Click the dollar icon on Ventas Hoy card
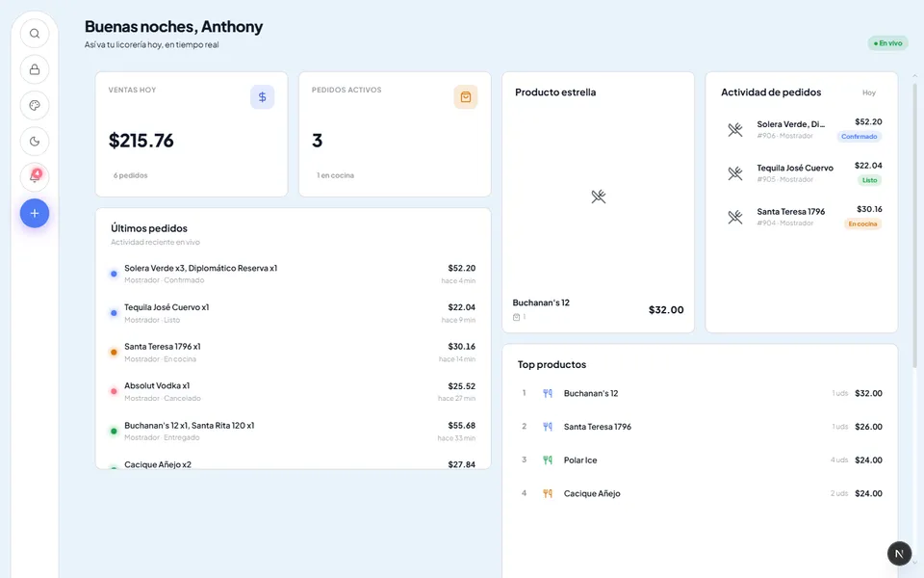The image size is (924, 578). click(262, 96)
